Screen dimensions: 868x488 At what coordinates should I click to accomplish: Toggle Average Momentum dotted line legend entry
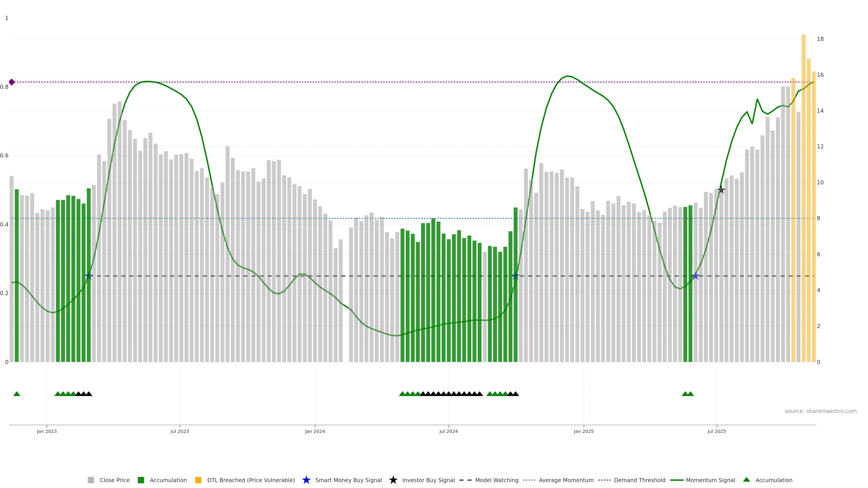(x=529, y=480)
